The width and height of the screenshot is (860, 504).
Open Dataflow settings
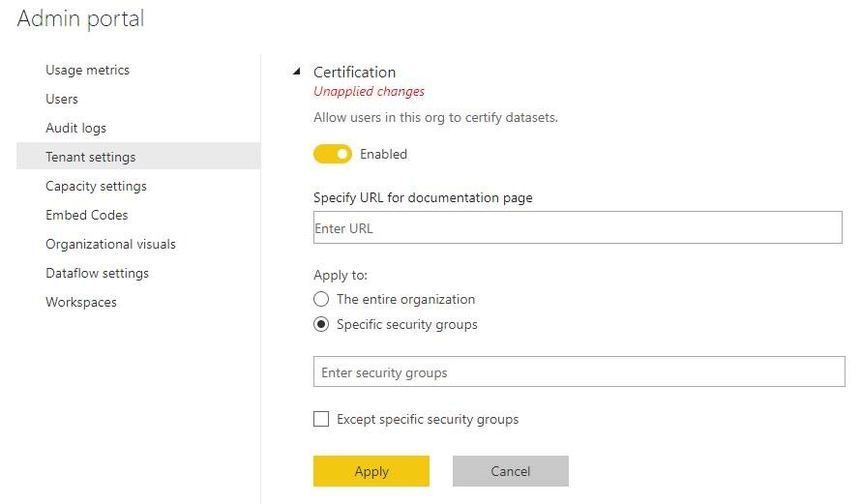click(x=97, y=273)
